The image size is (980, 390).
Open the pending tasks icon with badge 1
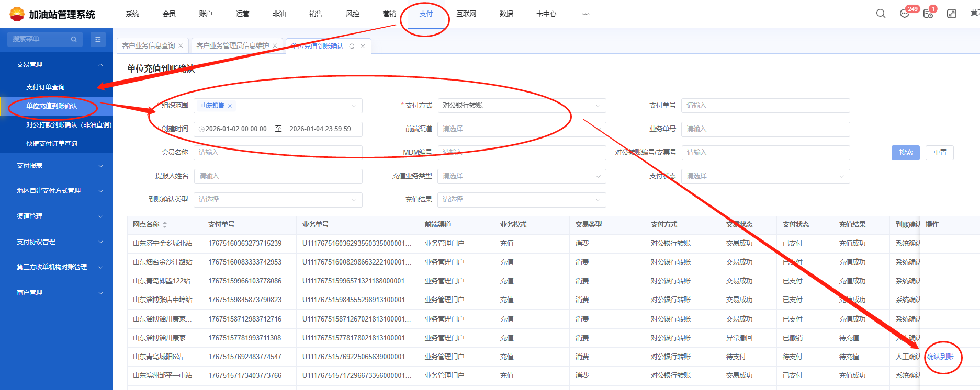click(x=928, y=14)
